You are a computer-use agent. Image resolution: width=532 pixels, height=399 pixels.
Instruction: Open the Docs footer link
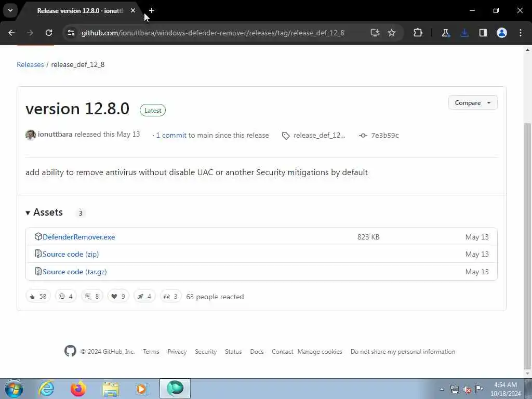tap(257, 352)
